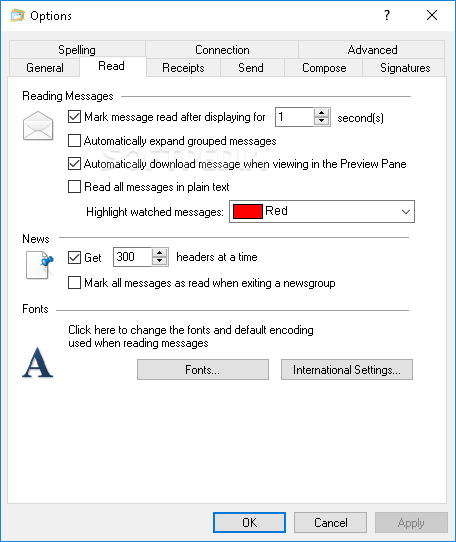Decrease the seconds value with down arrow
Viewport: 456px width, 542px height.
point(322,121)
